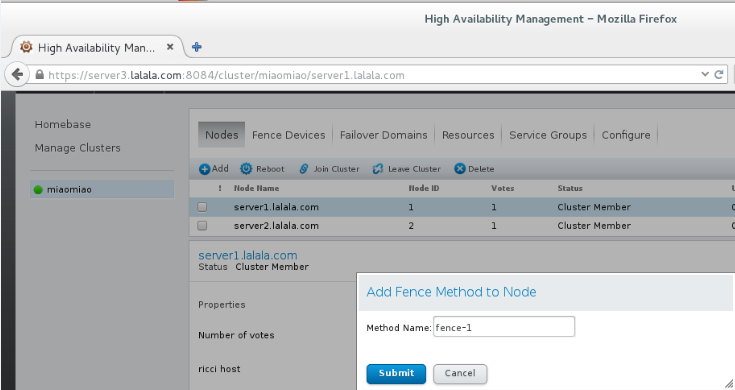Click the Node ID column header
Screen dimensions: 735x390
pyautogui.click(x=424, y=188)
